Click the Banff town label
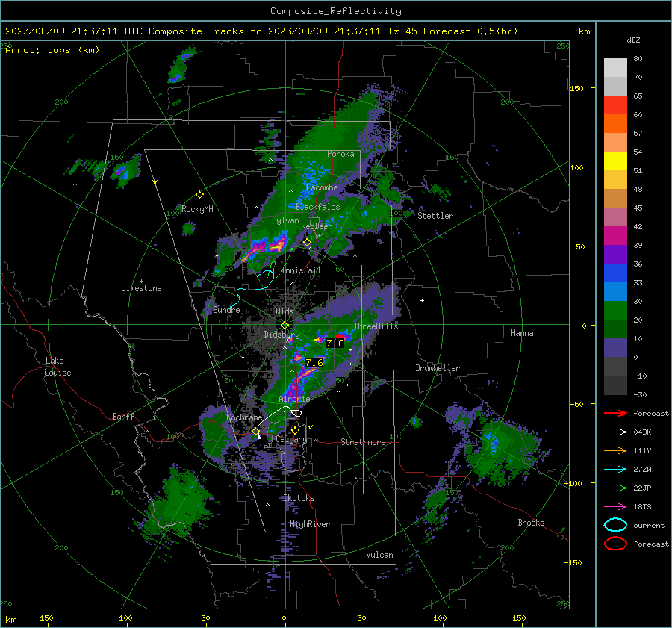The image size is (672, 628). point(123,417)
